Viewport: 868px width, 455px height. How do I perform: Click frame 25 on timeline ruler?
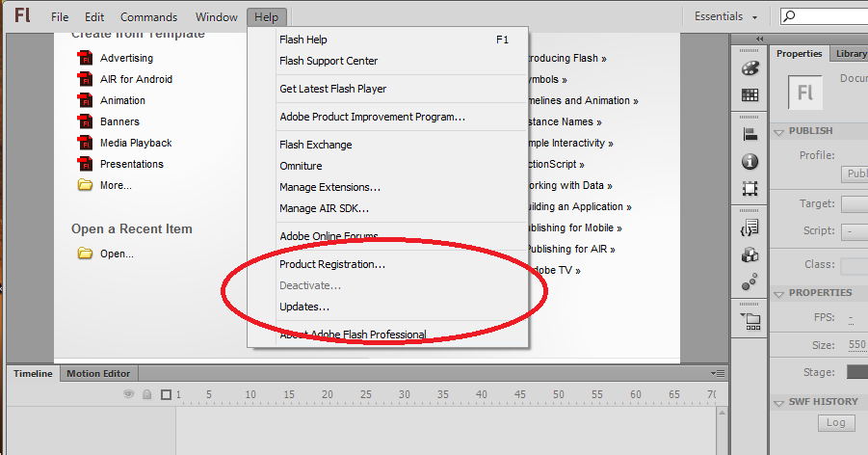coord(366,394)
